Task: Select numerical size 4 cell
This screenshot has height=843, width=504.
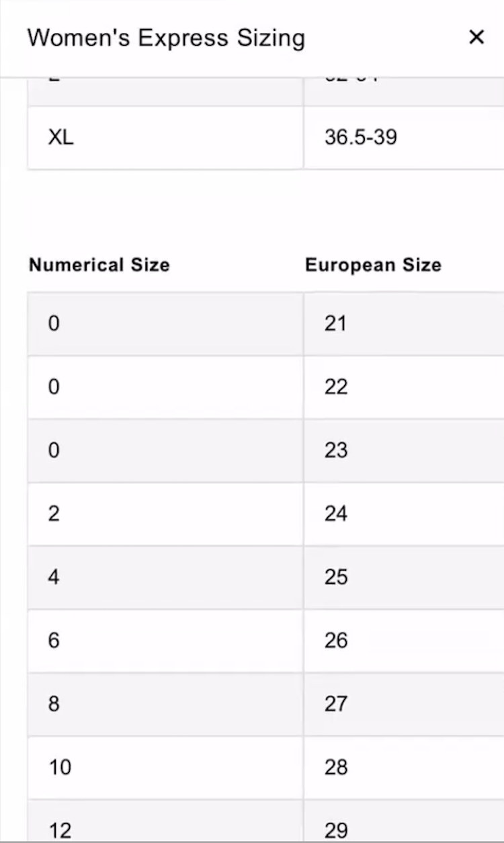Action: pyautogui.click(x=165, y=577)
